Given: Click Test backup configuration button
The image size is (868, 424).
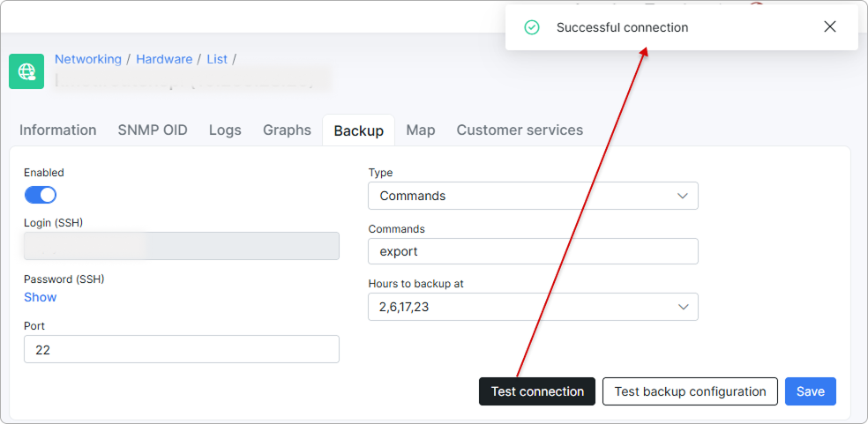Looking at the screenshot, I should click(x=690, y=391).
